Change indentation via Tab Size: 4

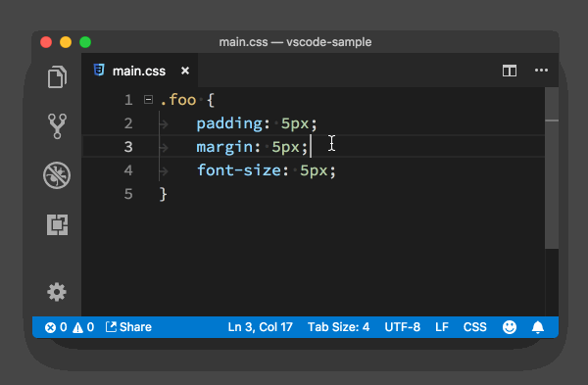pyautogui.click(x=339, y=327)
